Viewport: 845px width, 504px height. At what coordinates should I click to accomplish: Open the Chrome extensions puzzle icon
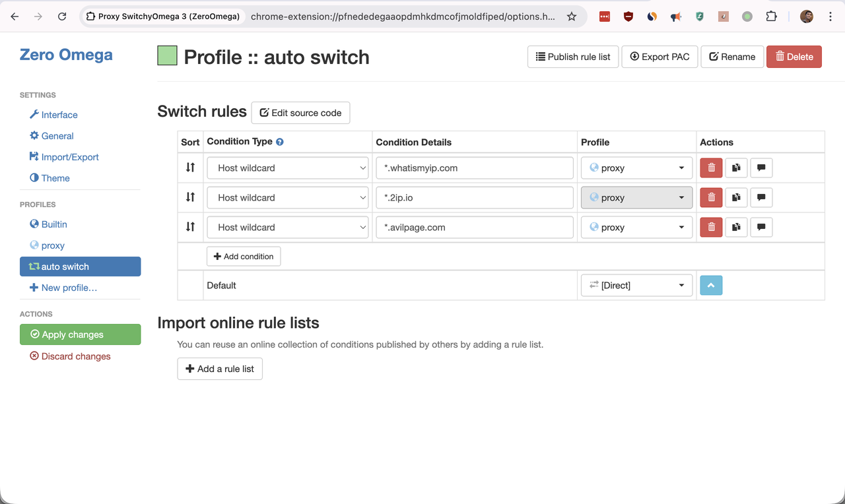click(771, 16)
